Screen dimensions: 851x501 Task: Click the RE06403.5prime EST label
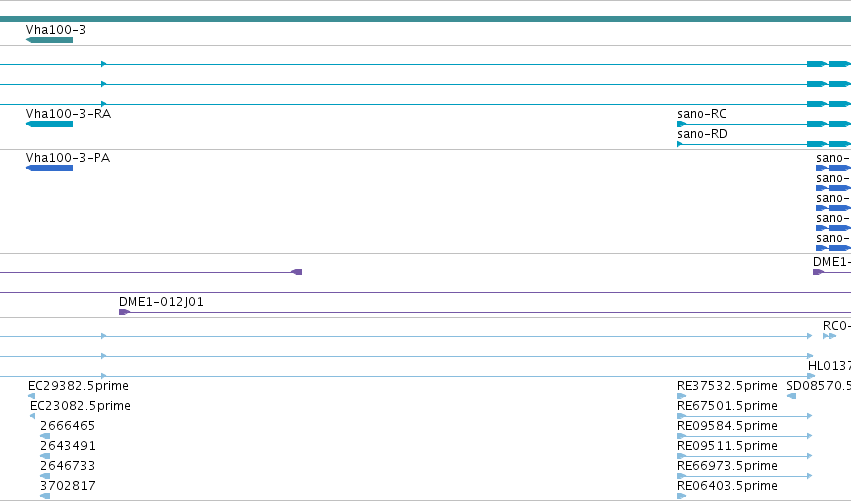point(727,486)
